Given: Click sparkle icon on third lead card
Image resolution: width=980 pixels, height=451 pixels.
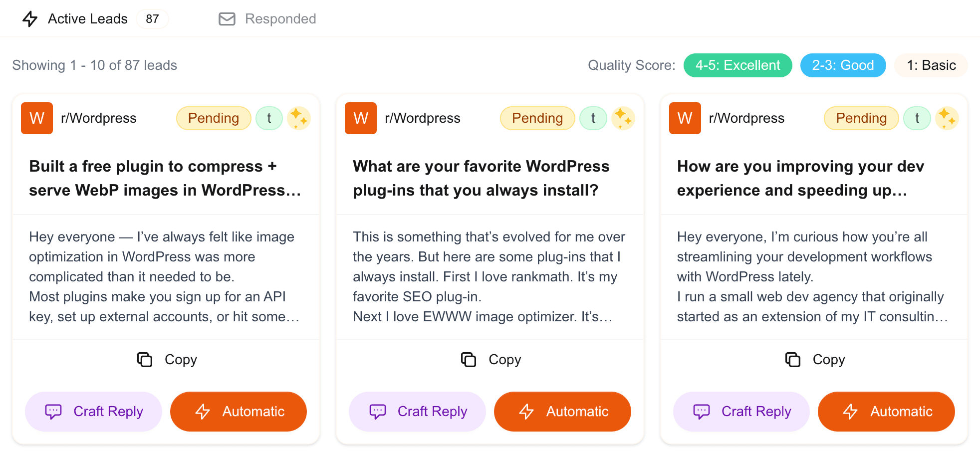Looking at the screenshot, I should click(947, 118).
